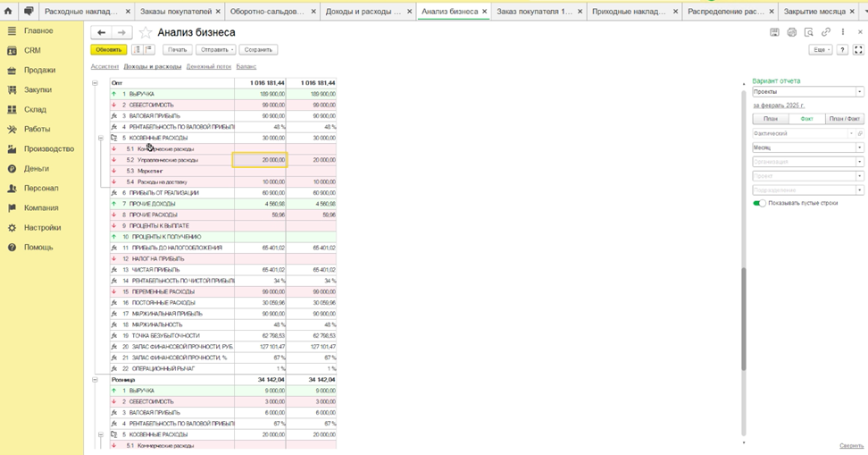This screenshot has height=455, width=868.
Task: Click the Деньги coin icon in sidebar
Action: (x=12, y=168)
